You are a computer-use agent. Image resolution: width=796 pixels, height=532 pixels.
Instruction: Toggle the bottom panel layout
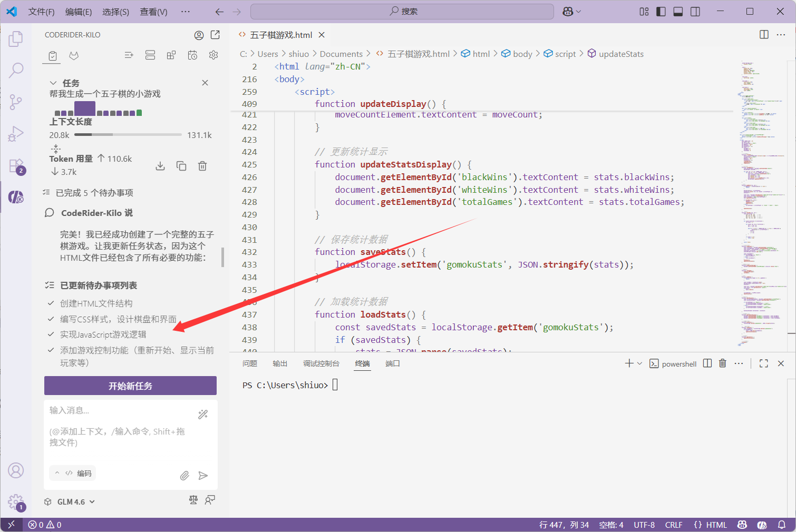pyautogui.click(x=678, y=12)
